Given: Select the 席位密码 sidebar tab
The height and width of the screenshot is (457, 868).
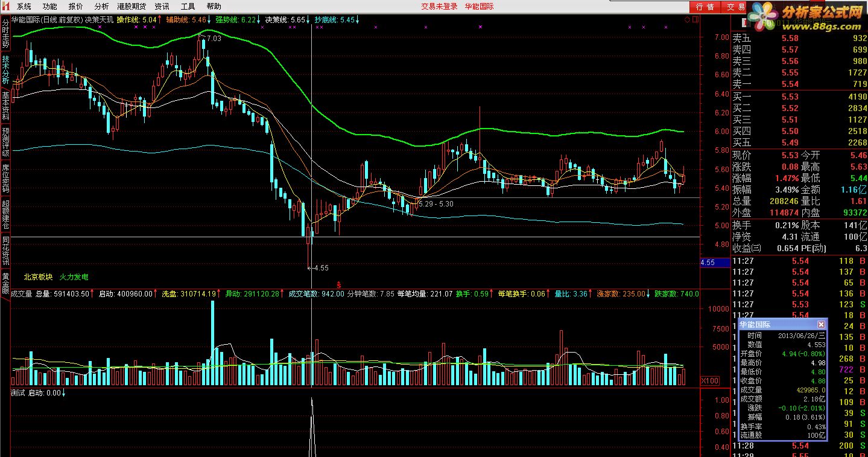Looking at the screenshot, I should click(x=5, y=178).
